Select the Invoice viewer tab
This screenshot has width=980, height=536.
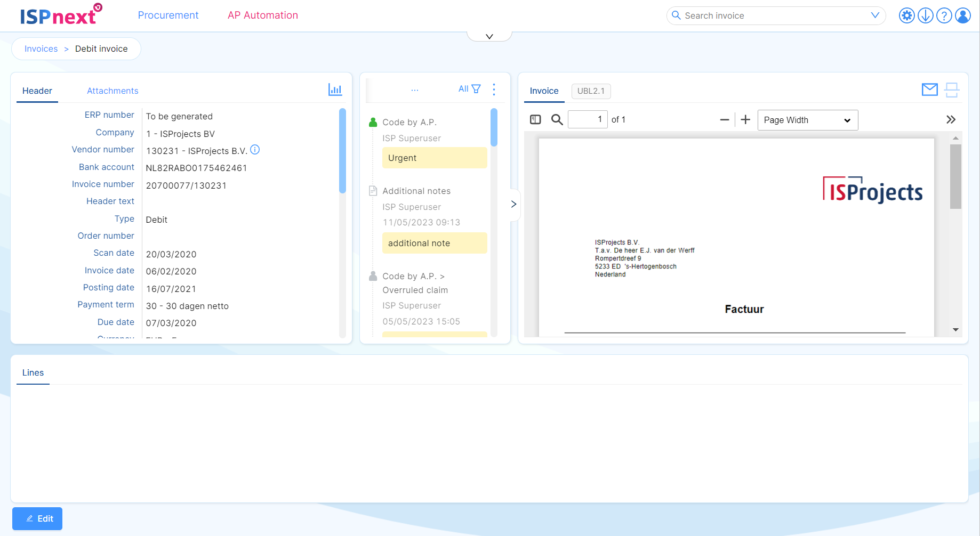[x=544, y=91]
